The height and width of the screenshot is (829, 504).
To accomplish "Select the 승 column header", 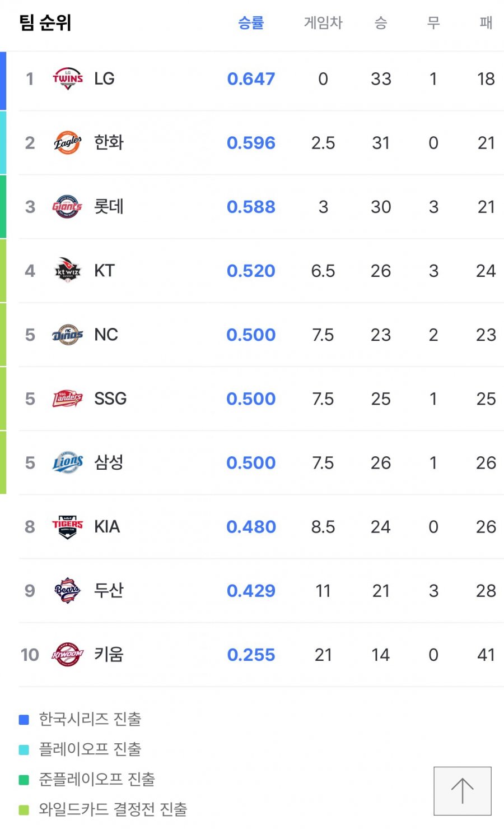I will pos(381,22).
